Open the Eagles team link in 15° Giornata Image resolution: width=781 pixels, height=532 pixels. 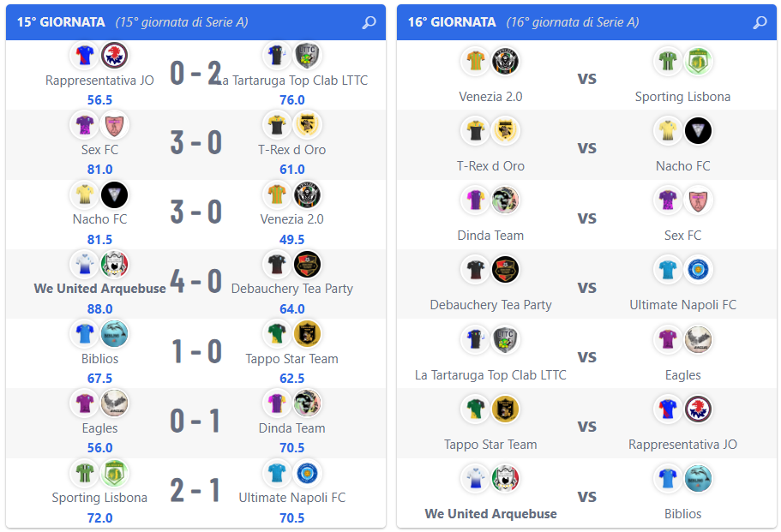coord(99,428)
